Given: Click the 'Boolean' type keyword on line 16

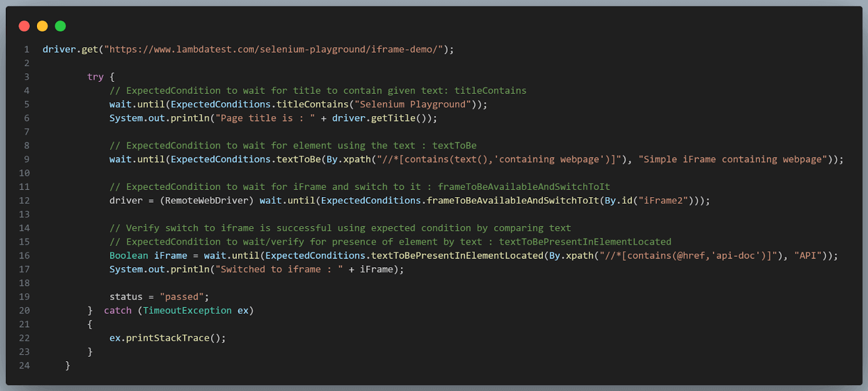Looking at the screenshot, I should (x=129, y=256).
